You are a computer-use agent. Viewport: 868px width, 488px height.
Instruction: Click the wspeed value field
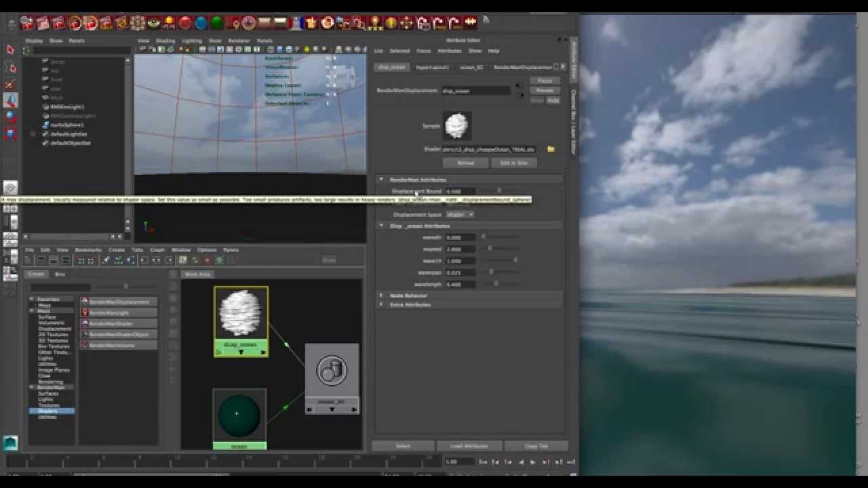pos(460,249)
